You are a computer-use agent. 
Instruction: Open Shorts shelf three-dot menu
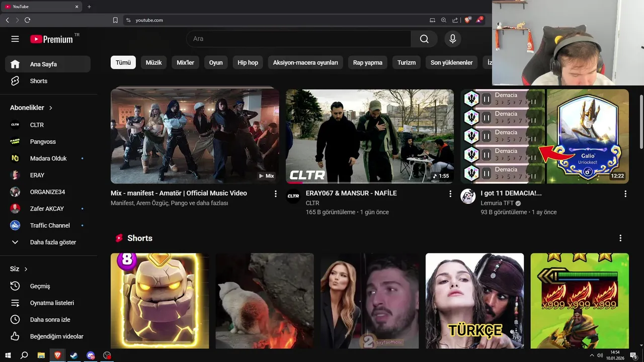(x=620, y=238)
